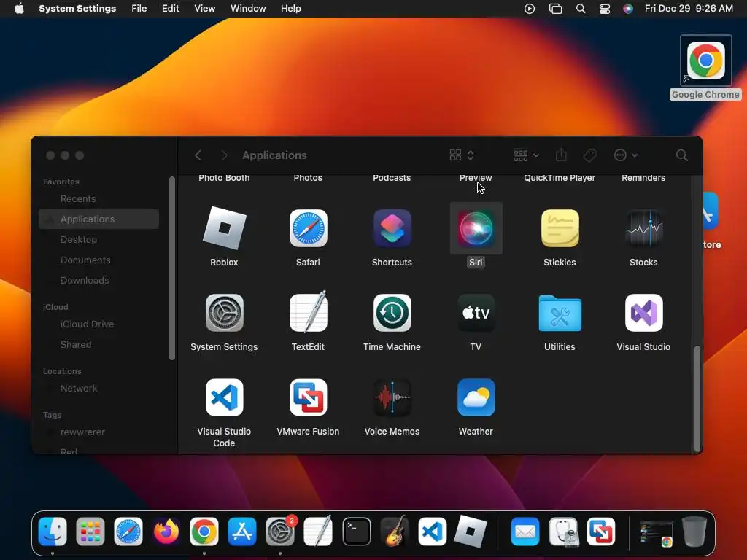Select the TextEdit icon in Applications folder
This screenshot has width=747, height=560.
309,312
